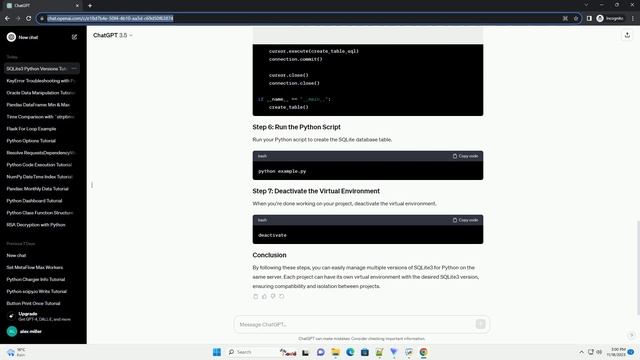
Task: Open Button Print Once Tutorial chat
Action: tap(42, 303)
